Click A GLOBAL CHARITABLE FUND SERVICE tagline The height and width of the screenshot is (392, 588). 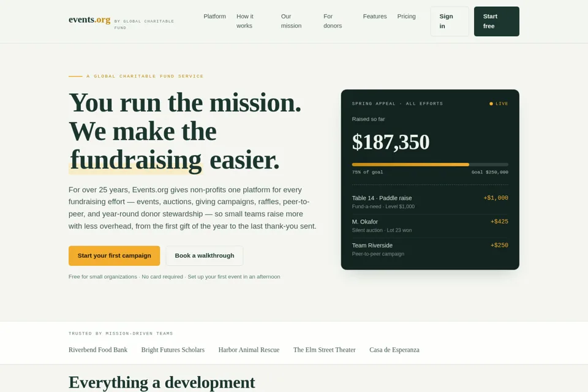[x=145, y=76]
